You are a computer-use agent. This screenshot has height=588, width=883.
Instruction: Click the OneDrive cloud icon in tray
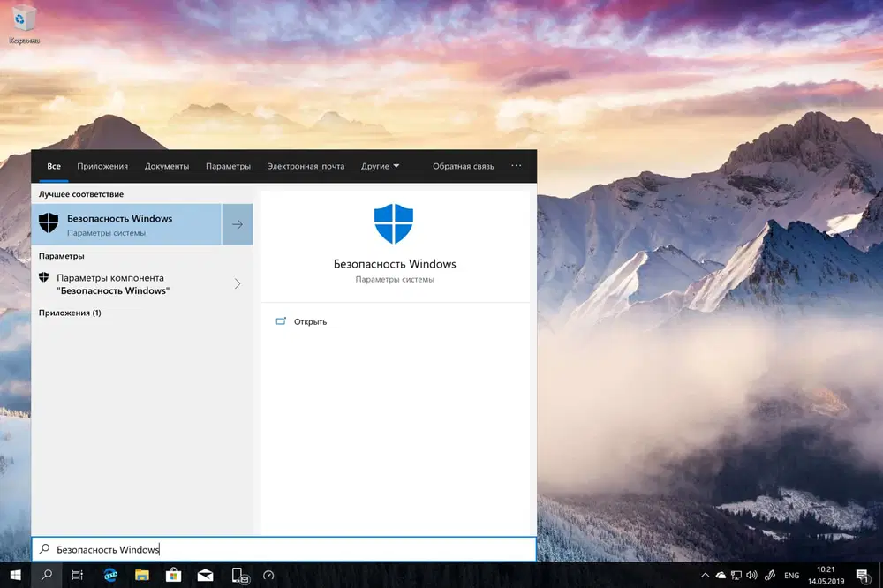(720, 577)
